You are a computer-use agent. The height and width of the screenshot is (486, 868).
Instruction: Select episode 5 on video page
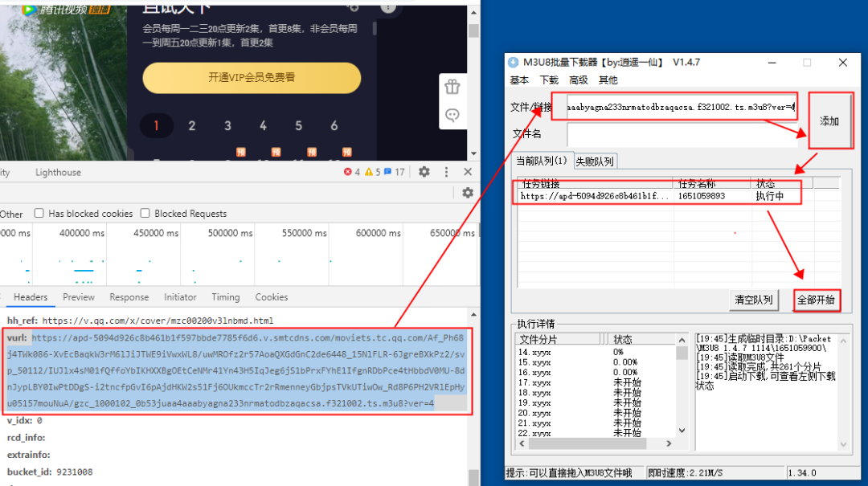(298, 125)
